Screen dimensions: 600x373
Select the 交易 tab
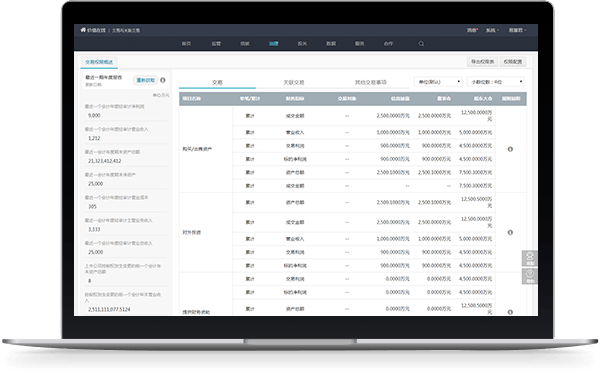217,82
